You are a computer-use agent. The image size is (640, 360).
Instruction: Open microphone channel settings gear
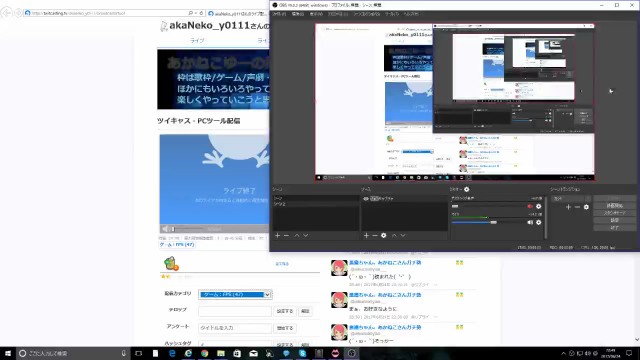pyautogui.click(x=538, y=222)
